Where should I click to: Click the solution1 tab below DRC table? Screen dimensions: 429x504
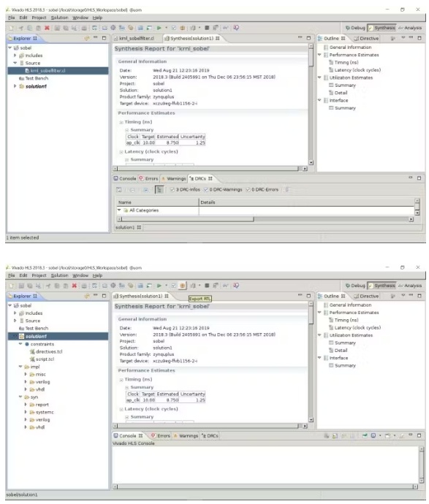tap(128, 228)
